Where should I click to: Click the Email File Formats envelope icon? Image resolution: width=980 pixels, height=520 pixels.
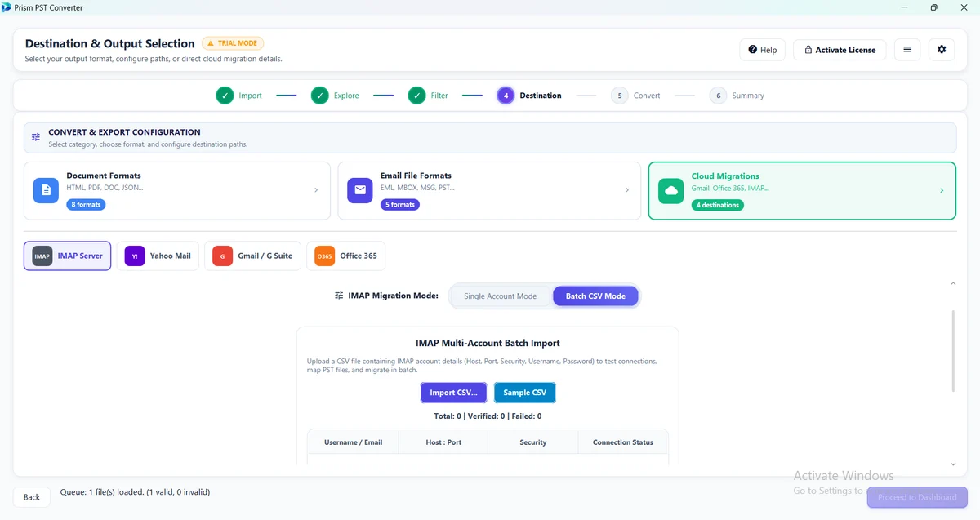[x=359, y=190]
